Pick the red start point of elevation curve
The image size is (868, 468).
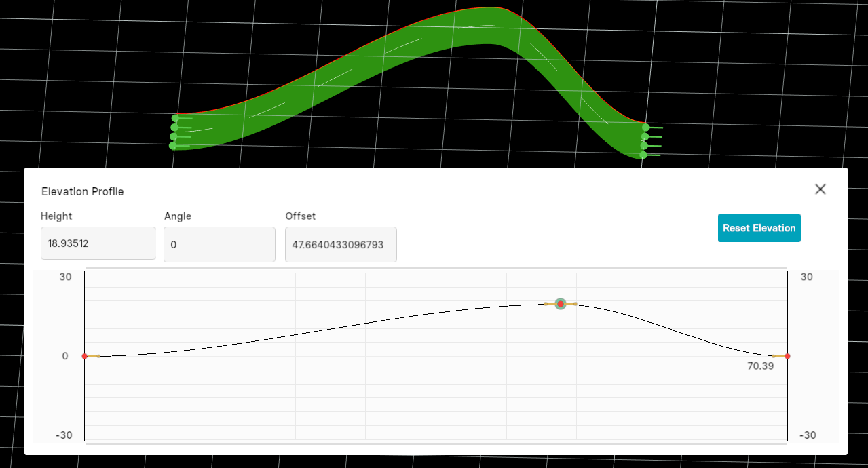tap(85, 356)
